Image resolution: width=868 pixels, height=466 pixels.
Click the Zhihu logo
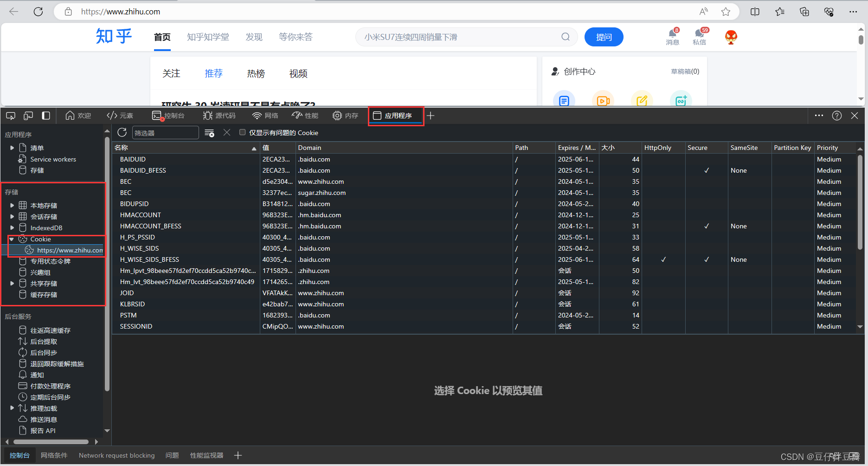click(x=114, y=36)
